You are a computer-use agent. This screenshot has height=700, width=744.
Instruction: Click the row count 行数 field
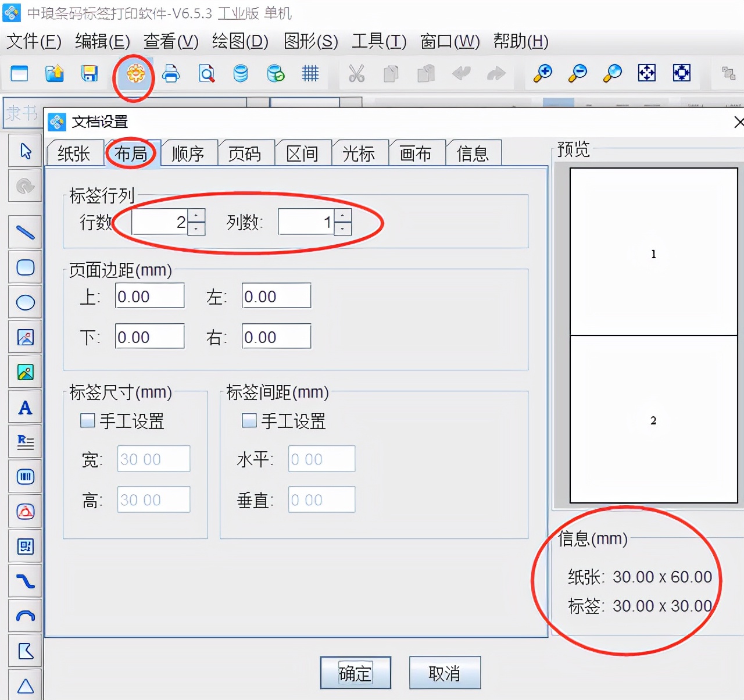pos(160,222)
